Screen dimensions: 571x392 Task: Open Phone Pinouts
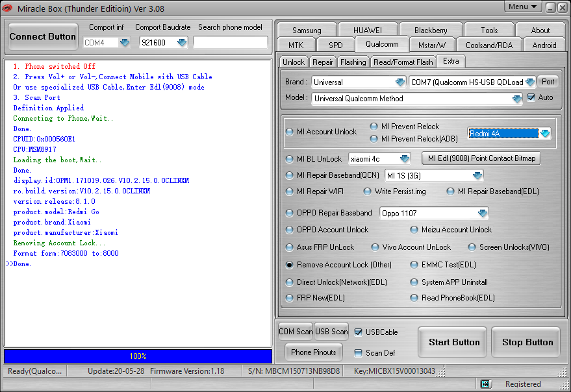(x=314, y=352)
